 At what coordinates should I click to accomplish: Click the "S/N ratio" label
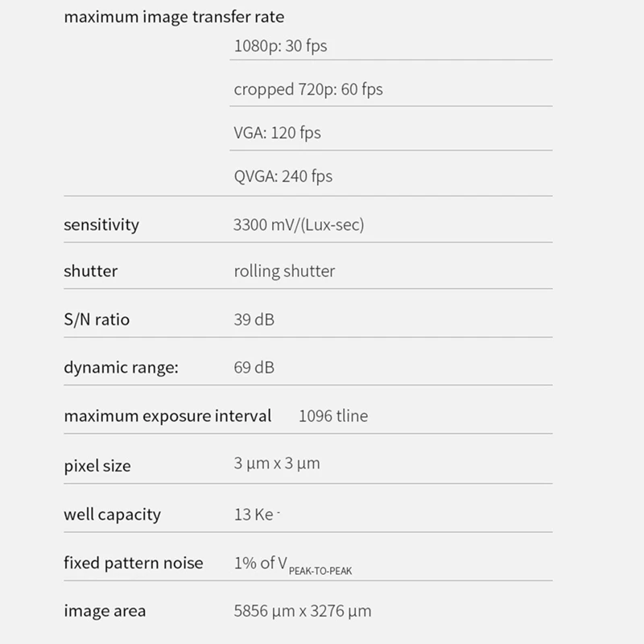(97, 320)
